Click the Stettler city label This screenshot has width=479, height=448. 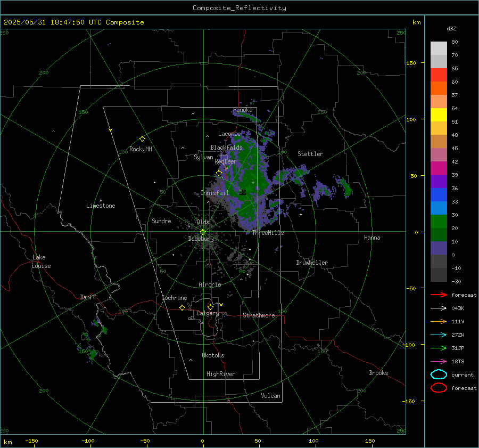[310, 154]
